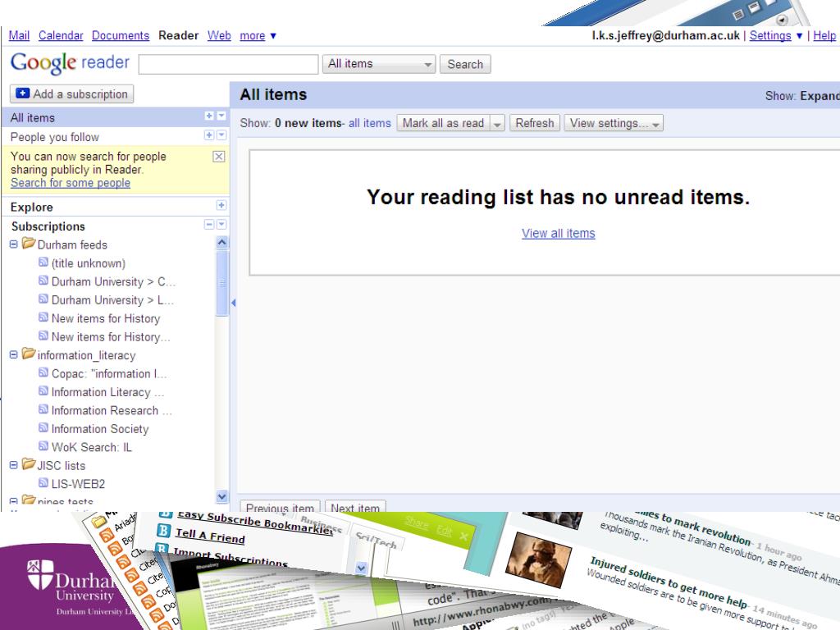Open the Durham feeds folder icon

(29, 243)
